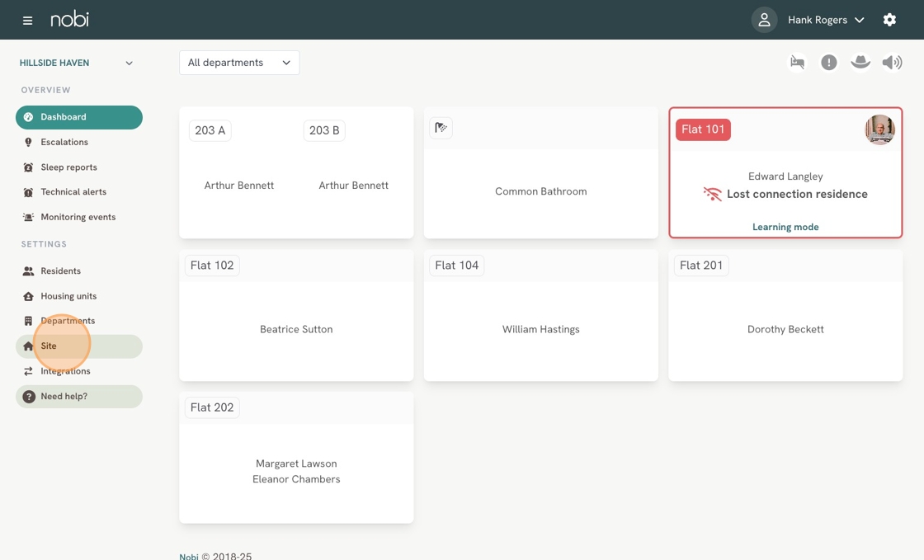
Task: Toggle sound with the speaker icon
Action: click(x=892, y=63)
